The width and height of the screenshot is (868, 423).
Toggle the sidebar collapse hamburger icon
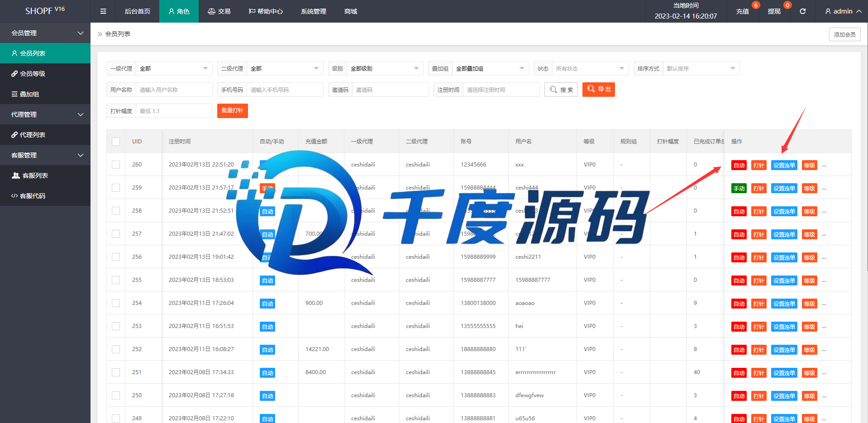[103, 11]
